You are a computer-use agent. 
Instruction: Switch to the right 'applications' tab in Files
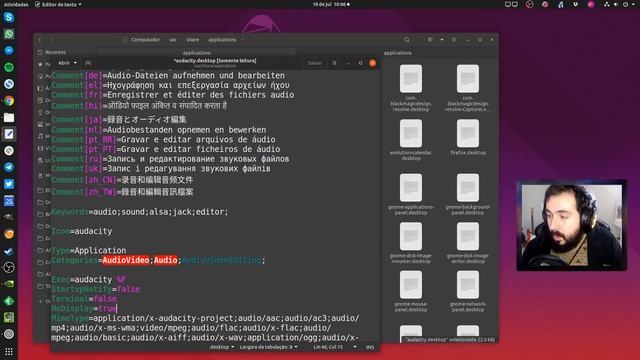coord(398,53)
